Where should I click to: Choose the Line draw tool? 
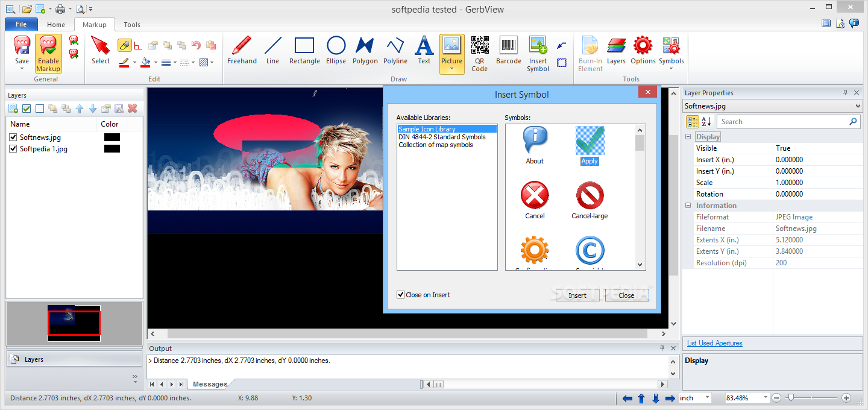click(273, 51)
